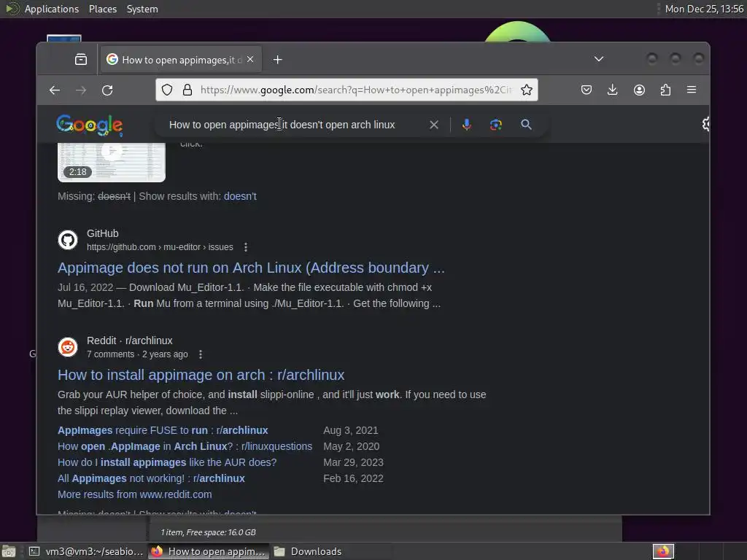View site security padlock info
This screenshot has width=747, height=560.
(187, 90)
